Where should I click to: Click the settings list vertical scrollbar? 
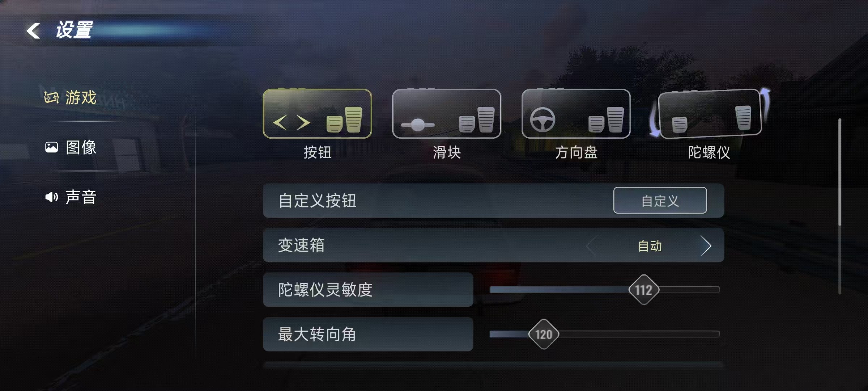pyautogui.click(x=840, y=206)
